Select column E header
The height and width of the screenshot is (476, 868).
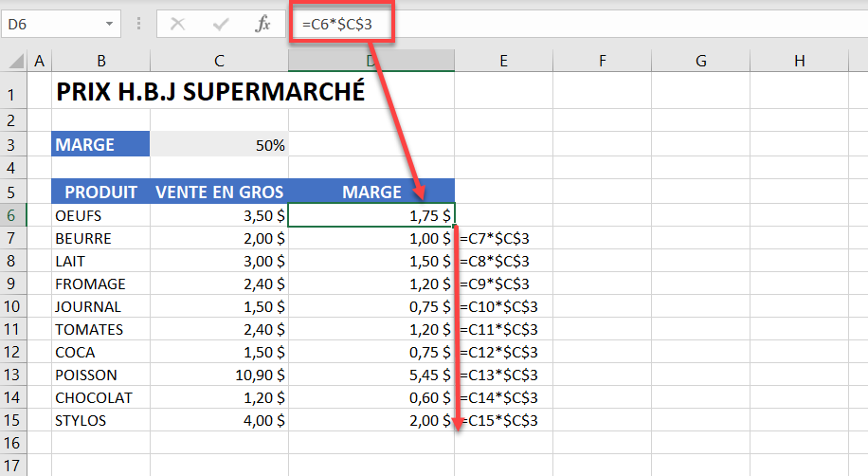[x=503, y=61]
